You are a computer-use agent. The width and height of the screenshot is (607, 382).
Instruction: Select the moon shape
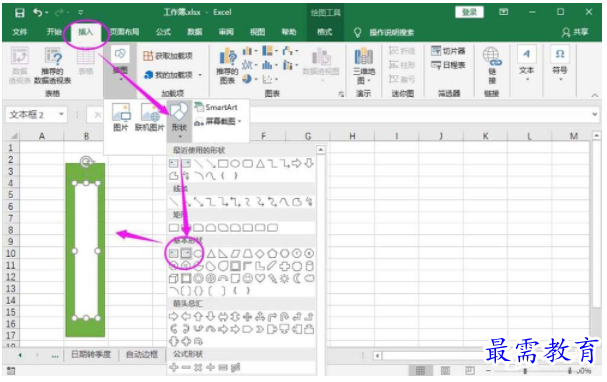pyautogui.click(x=297, y=278)
